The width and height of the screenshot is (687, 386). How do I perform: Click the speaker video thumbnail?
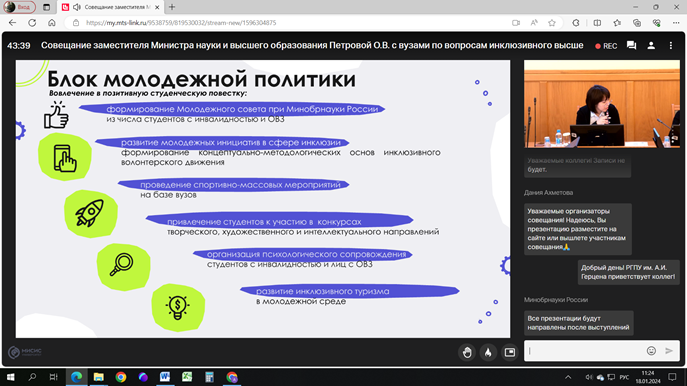(x=602, y=104)
